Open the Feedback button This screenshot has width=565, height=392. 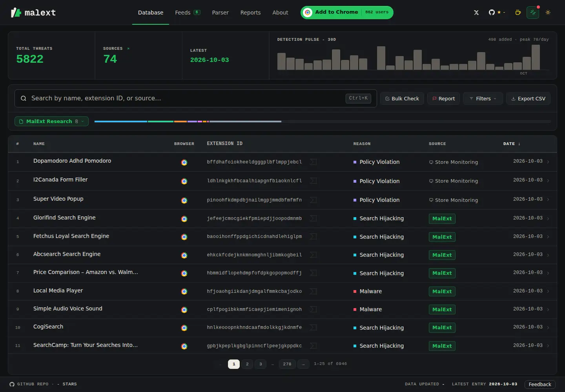540,384
